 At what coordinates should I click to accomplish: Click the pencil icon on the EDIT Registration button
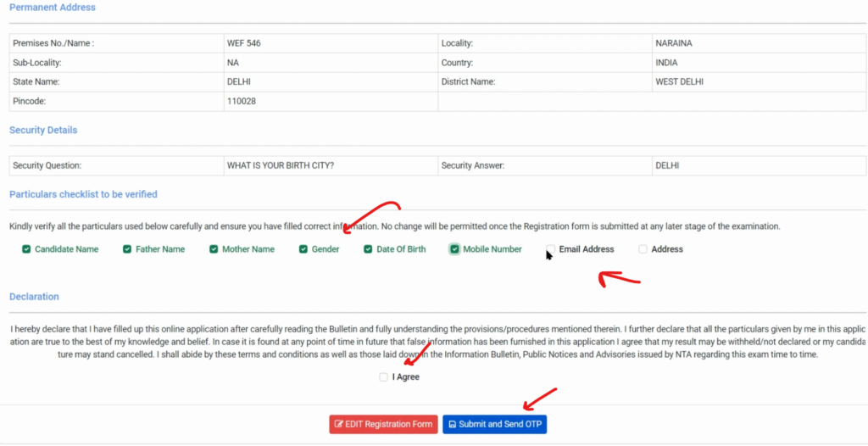pyautogui.click(x=339, y=424)
